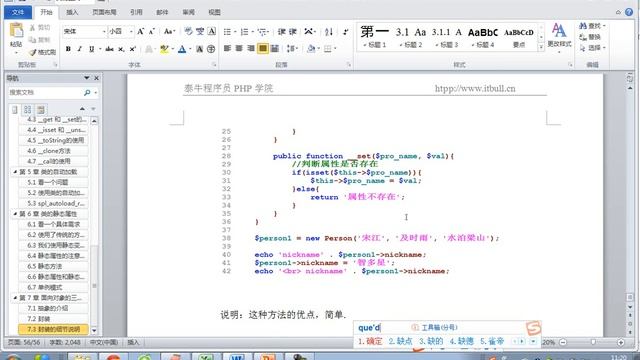Screen dimensions: 640x360
Task: Apply the 3.1 标题 2 style
Action: click(411, 36)
